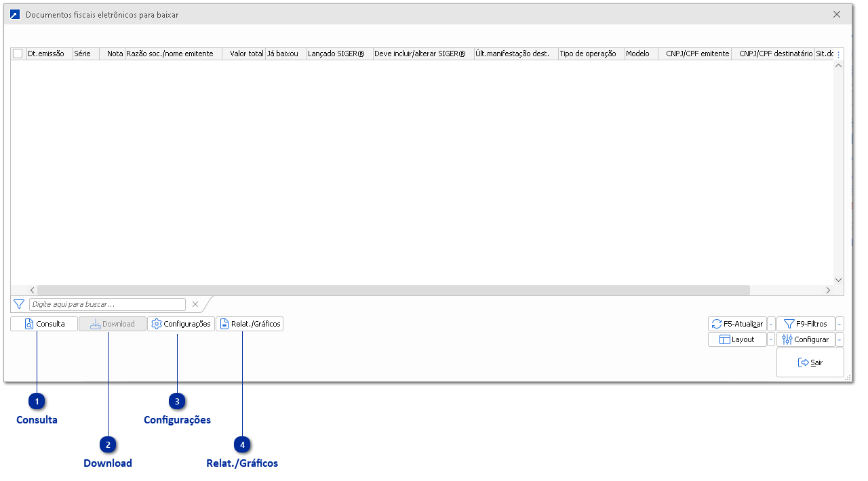Sort by the Nota column header
The image size is (868, 481).
point(113,54)
